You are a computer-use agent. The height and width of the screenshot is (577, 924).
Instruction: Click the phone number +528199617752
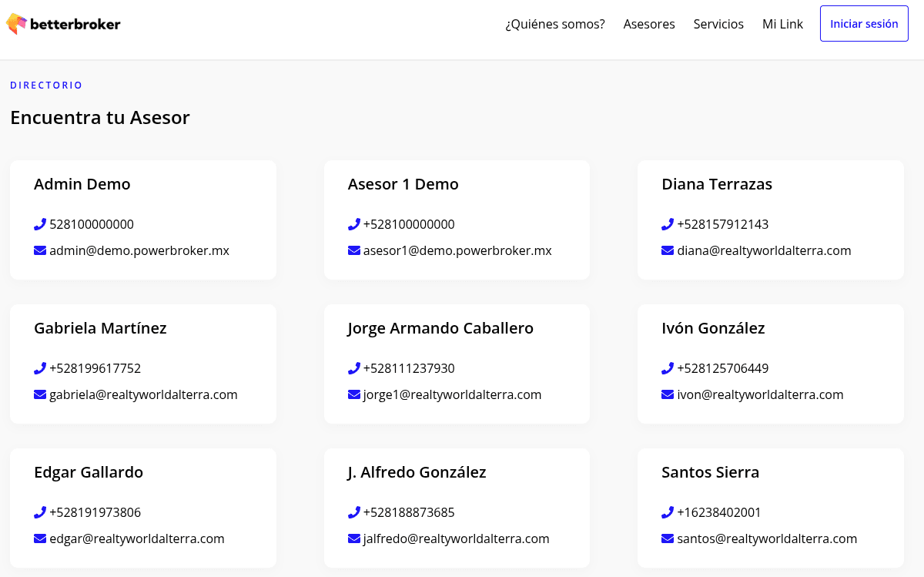point(95,368)
